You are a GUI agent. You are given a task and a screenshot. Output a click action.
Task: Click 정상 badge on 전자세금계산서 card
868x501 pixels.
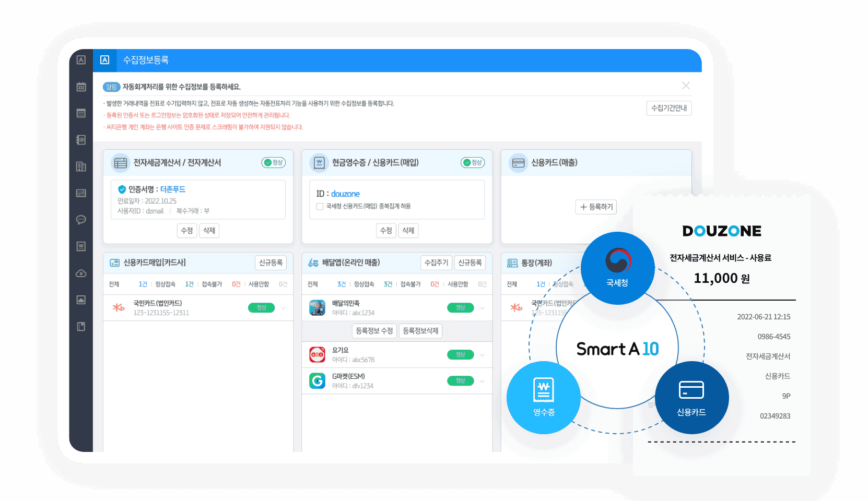pyautogui.click(x=274, y=163)
